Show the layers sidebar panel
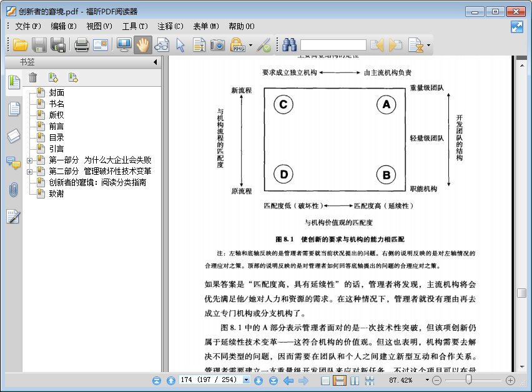 [x=14, y=135]
